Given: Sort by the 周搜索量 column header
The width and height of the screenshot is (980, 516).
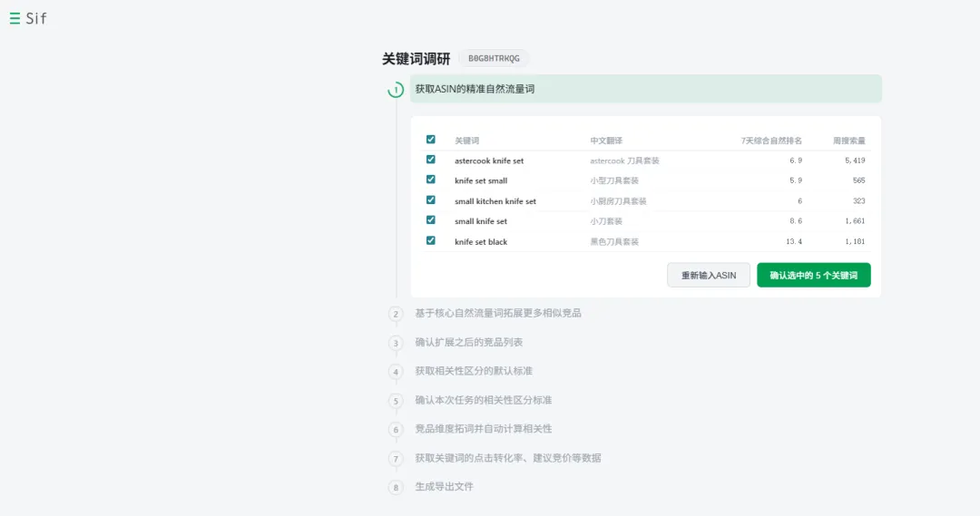Looking at the screenshot, I should [848, 141].
